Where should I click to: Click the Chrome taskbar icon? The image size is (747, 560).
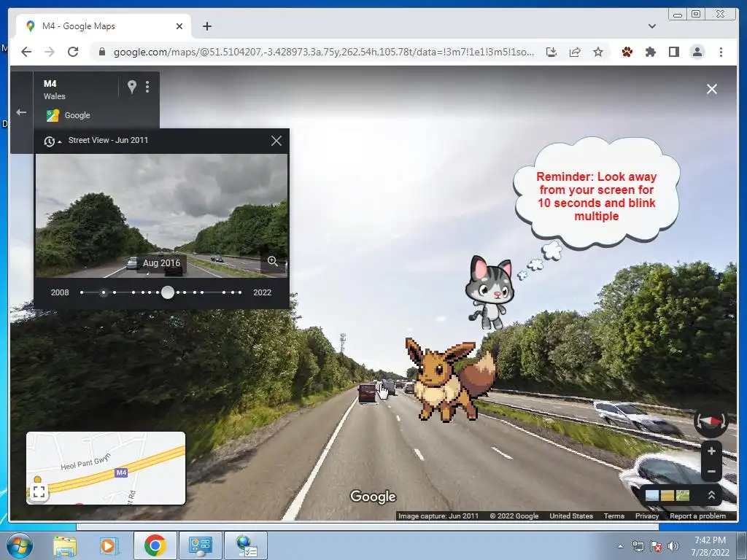pos(155,545)
